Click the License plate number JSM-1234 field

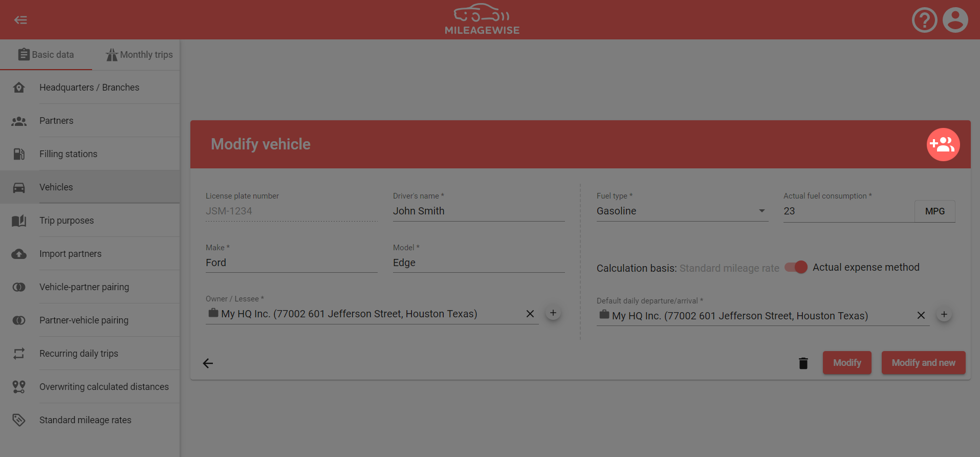point(292,211)
